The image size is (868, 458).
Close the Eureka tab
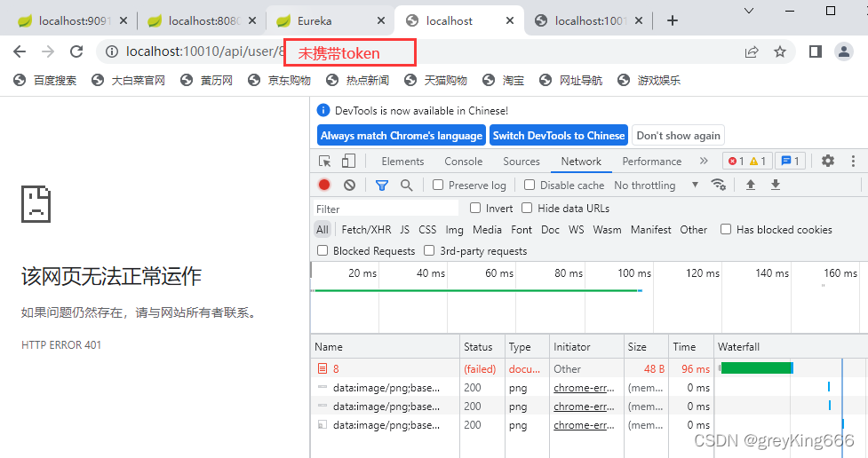[381, 20]
